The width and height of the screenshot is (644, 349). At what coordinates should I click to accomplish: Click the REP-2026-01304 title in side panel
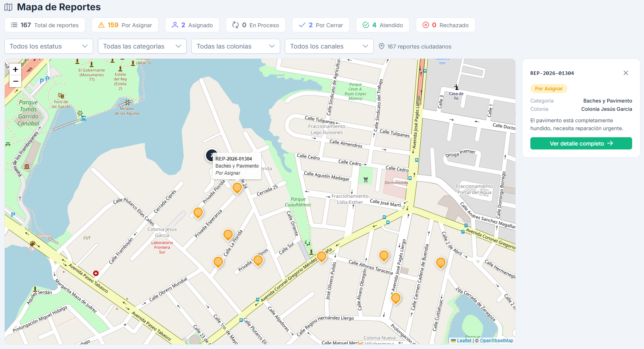(552, 73)
